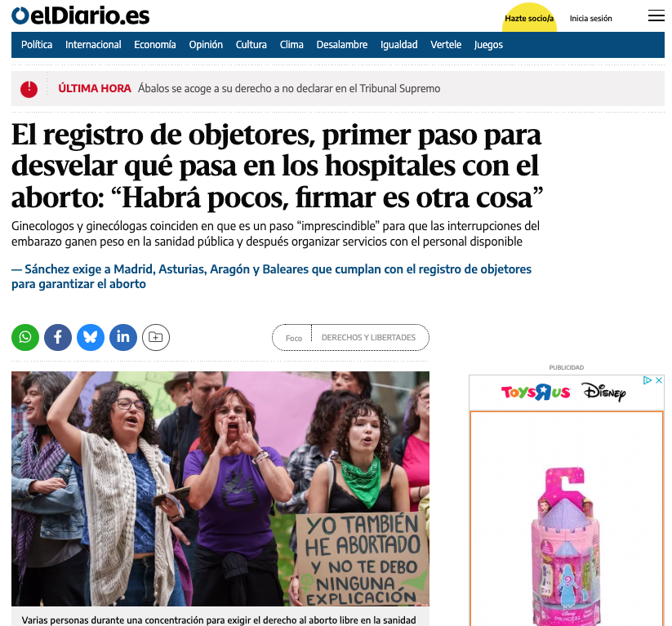Open the Igualdad section
672x626 pixels.
[398, 45]
